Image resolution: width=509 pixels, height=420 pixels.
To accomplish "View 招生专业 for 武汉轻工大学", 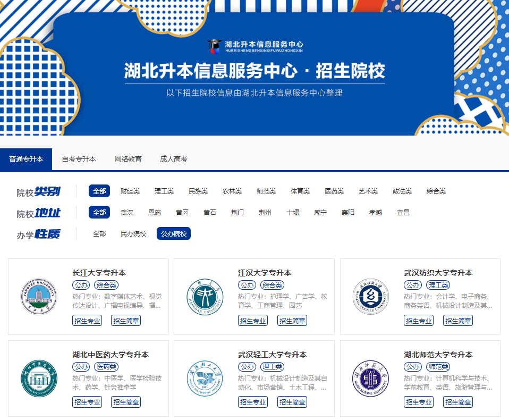I will click(x=253, y=402).
